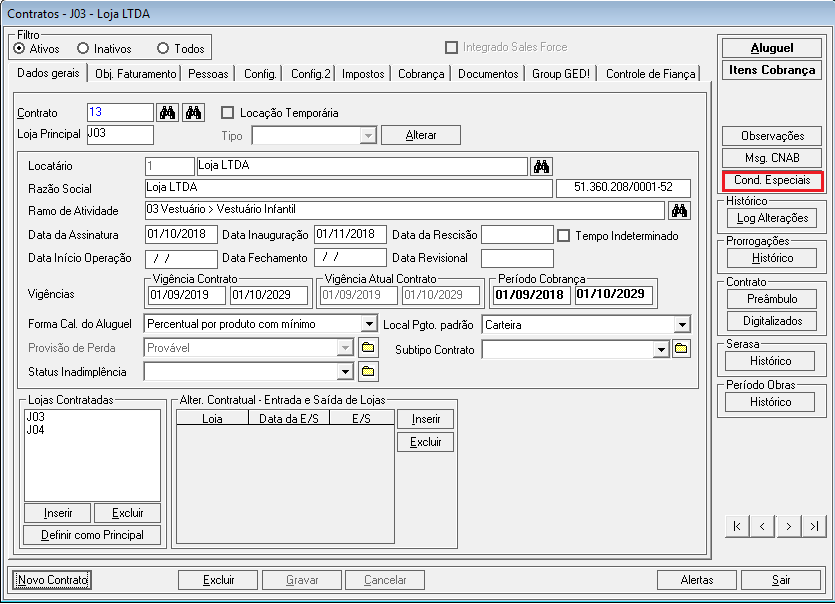Check Tempo Indeterminado checkbox

pos(563,235)
